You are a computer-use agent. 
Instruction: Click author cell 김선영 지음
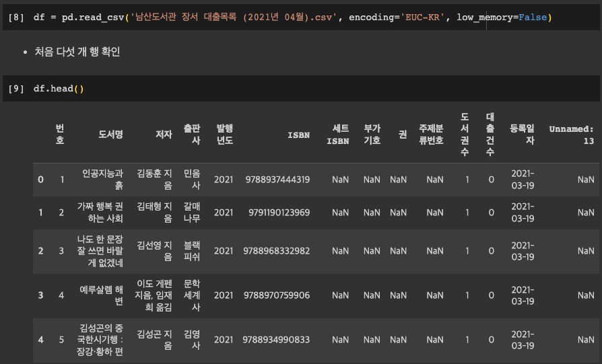click(154, 251)
